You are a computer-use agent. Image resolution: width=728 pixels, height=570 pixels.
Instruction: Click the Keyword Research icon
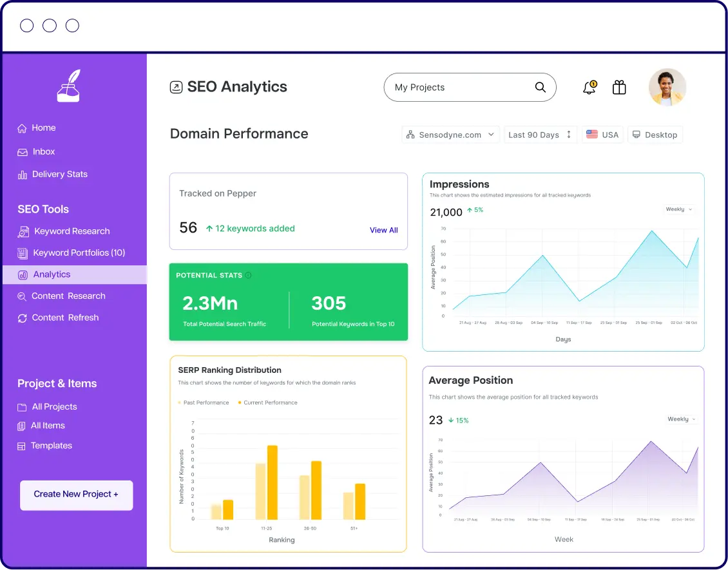click(23, 232)
